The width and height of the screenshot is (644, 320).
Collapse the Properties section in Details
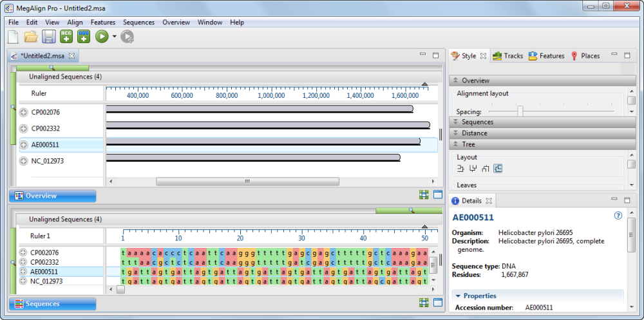(458, 296)
